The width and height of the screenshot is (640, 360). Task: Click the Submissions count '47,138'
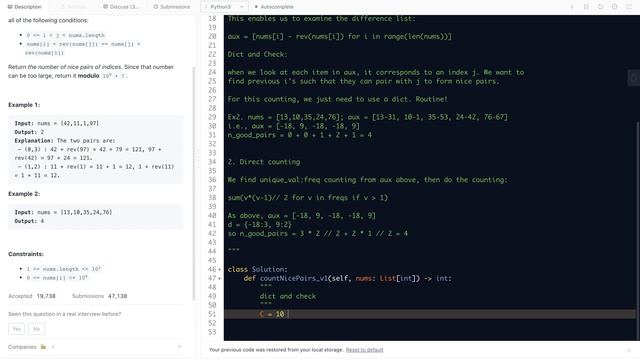coord(118,296)
